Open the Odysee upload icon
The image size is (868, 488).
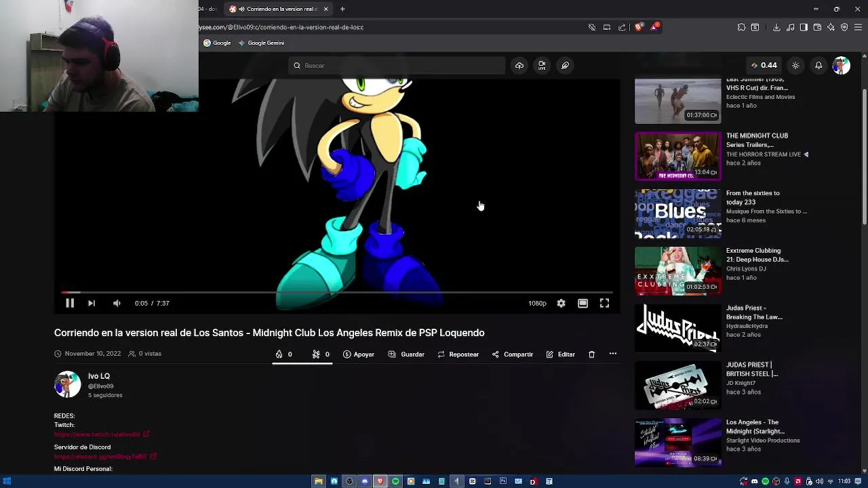coord(519,66)
